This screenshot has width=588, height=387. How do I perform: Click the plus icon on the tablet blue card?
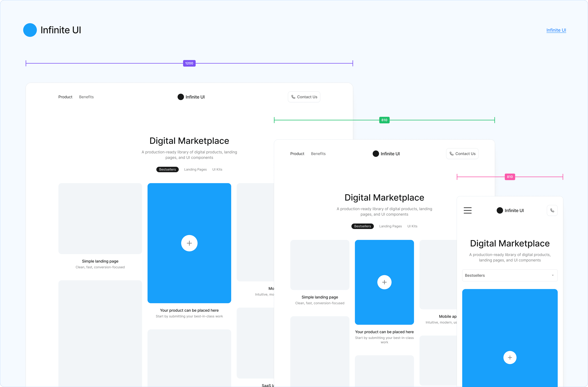click(x=384, y=282)
